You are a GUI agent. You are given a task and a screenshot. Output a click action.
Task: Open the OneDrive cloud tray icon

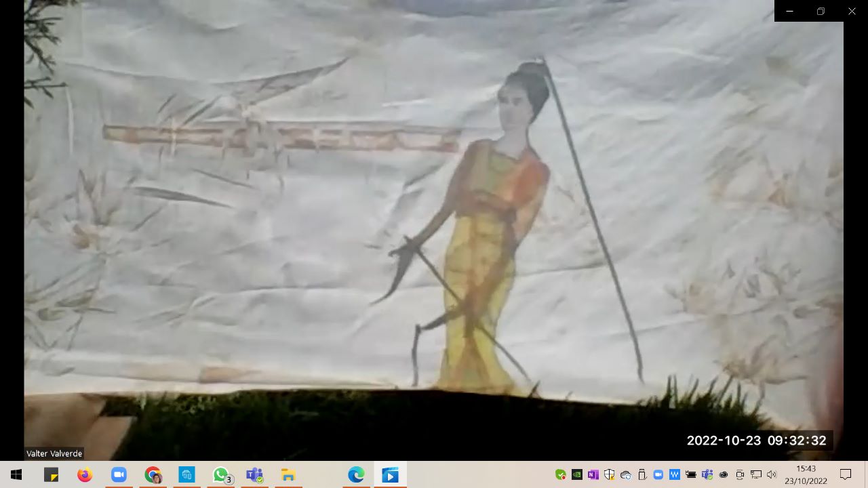(626, 474)
